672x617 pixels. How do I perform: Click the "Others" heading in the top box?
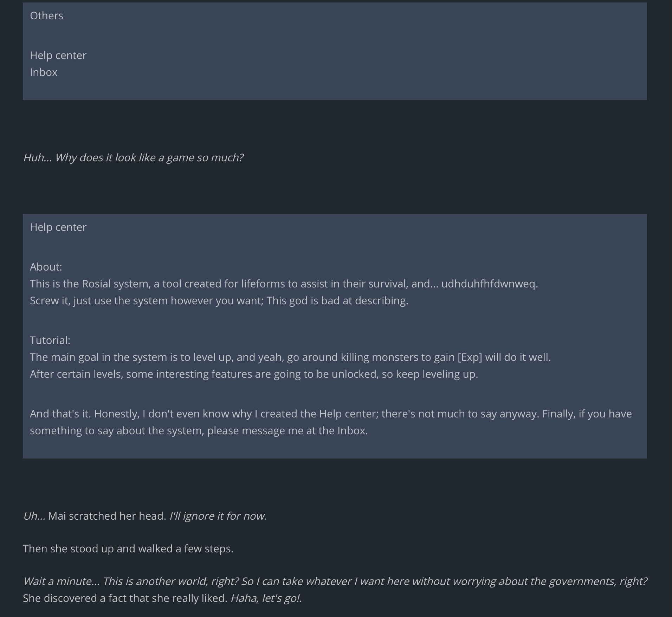(x=46, y=16)
